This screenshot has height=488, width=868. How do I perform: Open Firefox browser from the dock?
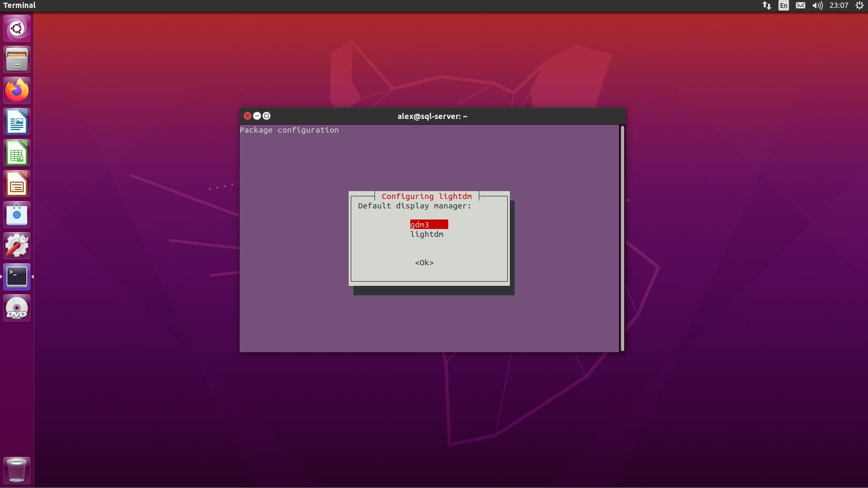(17, 91)
